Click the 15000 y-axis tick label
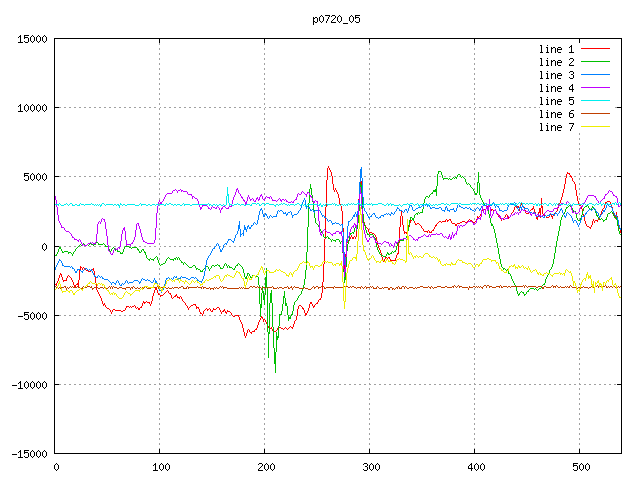 (x=32, y=39)
